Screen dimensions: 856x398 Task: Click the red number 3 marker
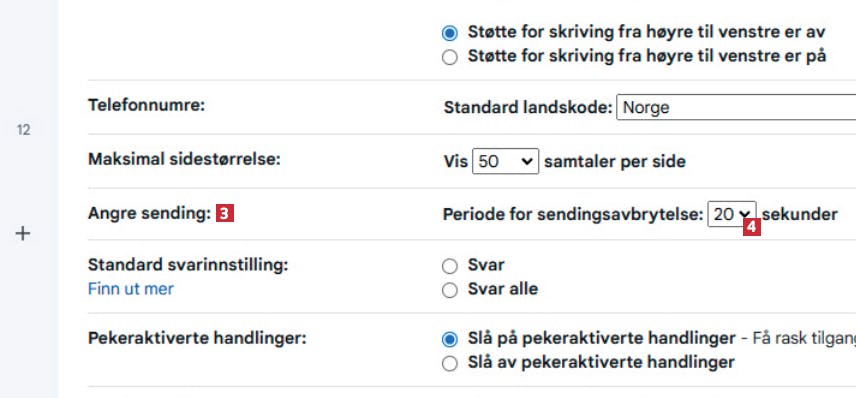click(x=225, y=213)
